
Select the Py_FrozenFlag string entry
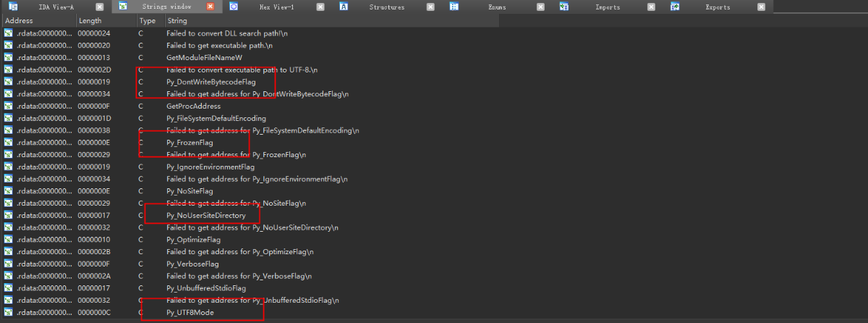pos(190,143)
